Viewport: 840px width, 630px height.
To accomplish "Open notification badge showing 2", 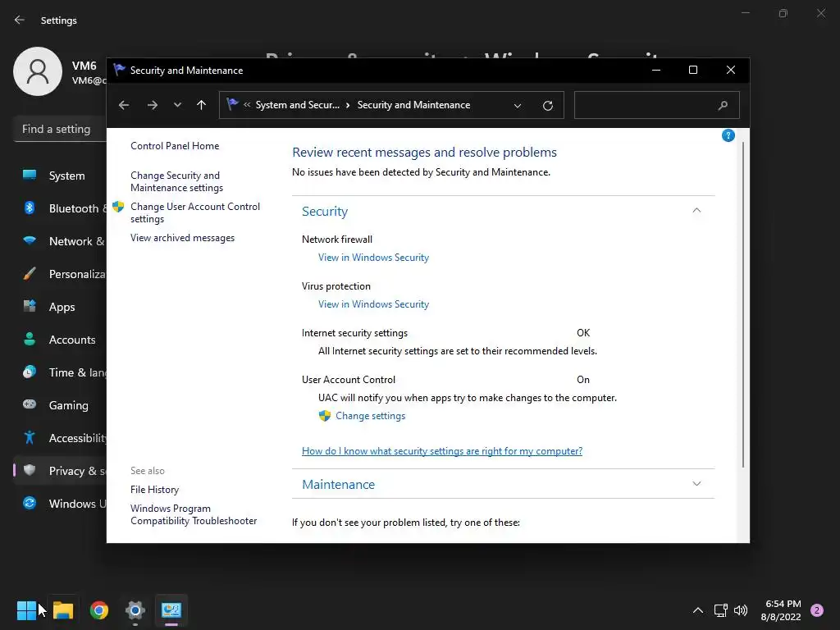I will click(x=817, y=610).
